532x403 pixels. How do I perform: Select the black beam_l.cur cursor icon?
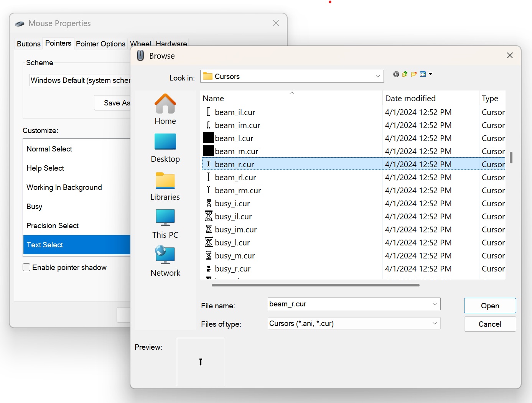coord(208,138)
